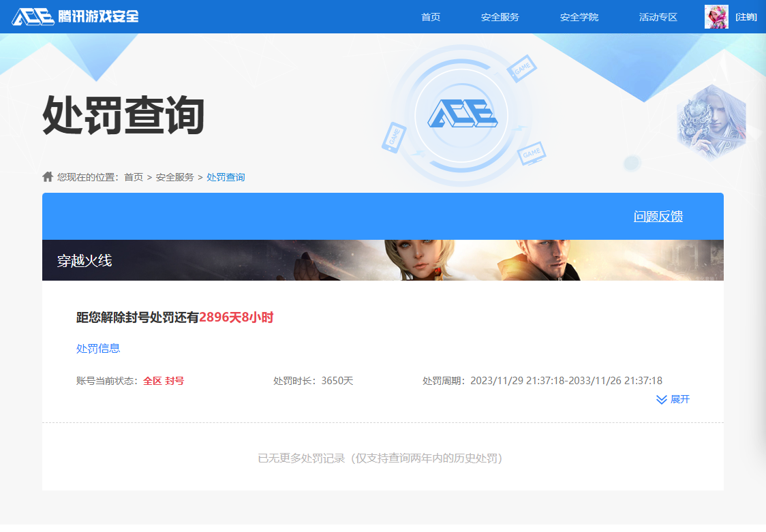Click the central circular ACE emblem
The width and height of the screenshot is (766, 532).
point(462,114)
